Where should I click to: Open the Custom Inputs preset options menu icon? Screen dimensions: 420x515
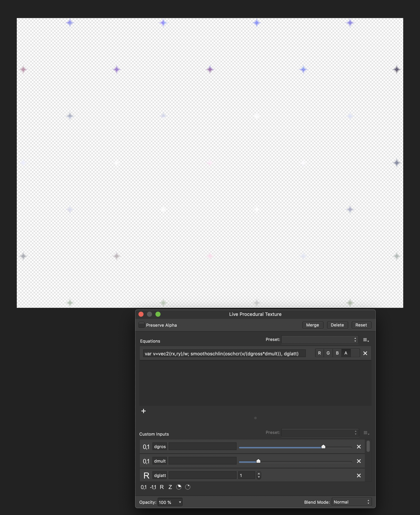coord(366,433)
